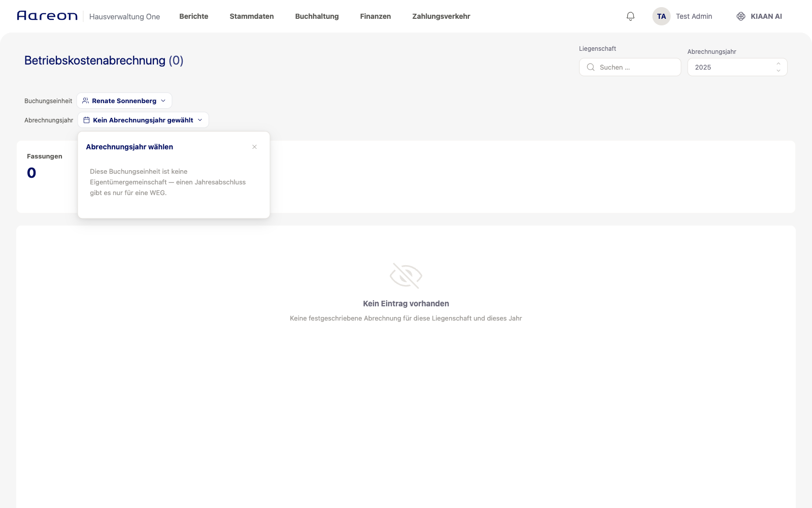This screenshot has width=812, height=508.
Task: Click the Betriebskostenabrechnung (0) heading
Action: coord(104,60)
